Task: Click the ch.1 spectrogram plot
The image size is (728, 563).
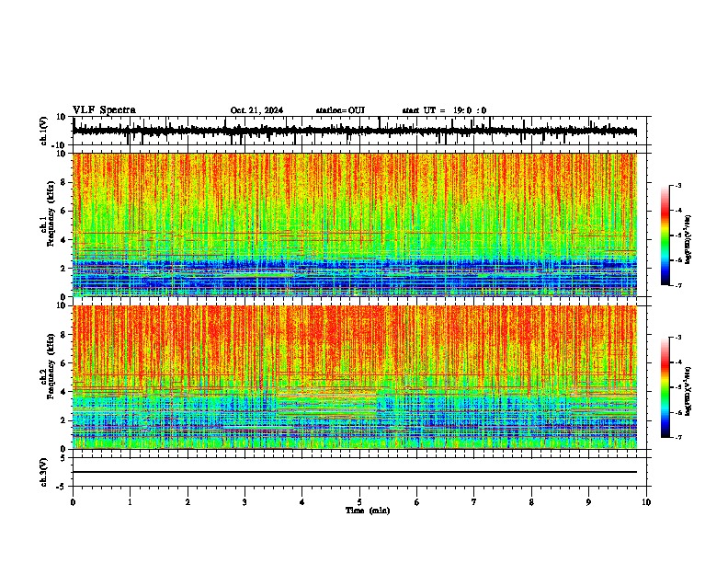Action: pos(355,224)
